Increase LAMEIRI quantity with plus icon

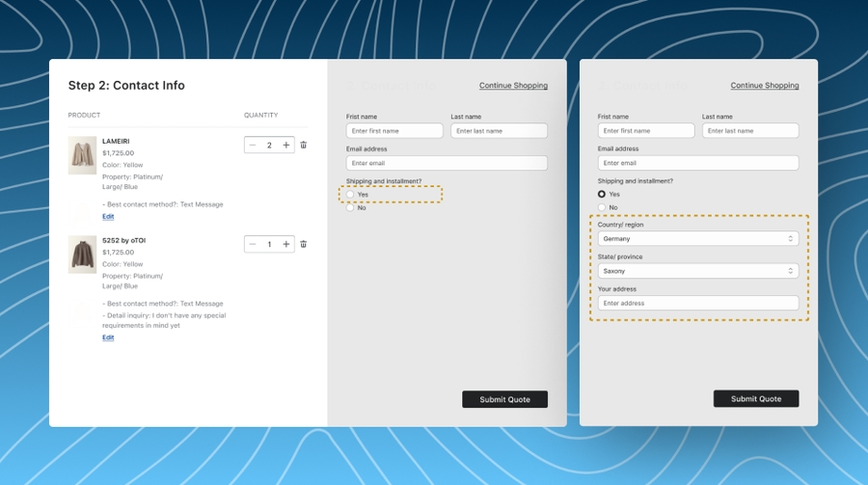tap(286, 146)
